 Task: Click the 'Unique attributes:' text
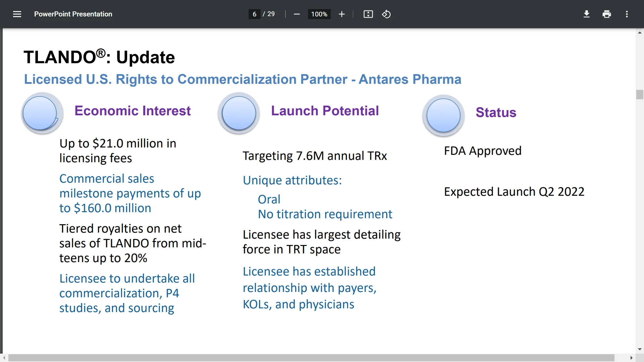tap(292, 180)
